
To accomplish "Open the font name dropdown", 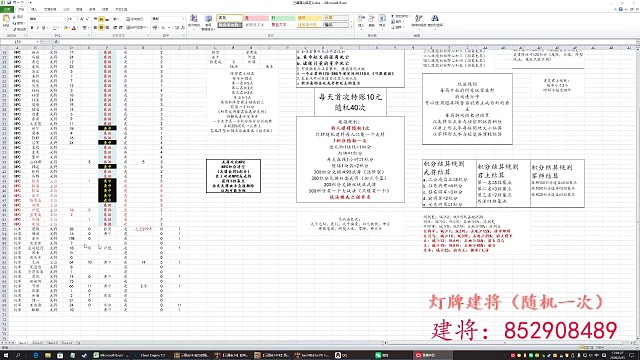I will (x=65, y=19).
